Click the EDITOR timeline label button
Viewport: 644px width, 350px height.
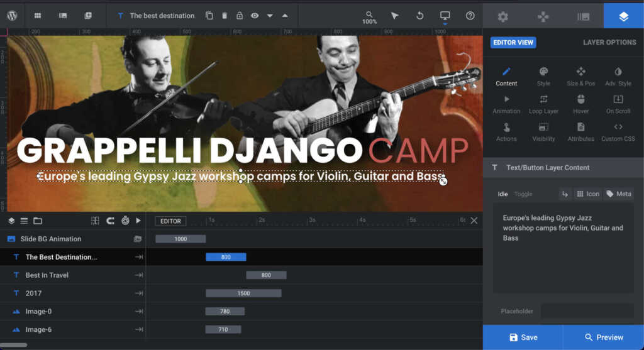coord(170,221)
